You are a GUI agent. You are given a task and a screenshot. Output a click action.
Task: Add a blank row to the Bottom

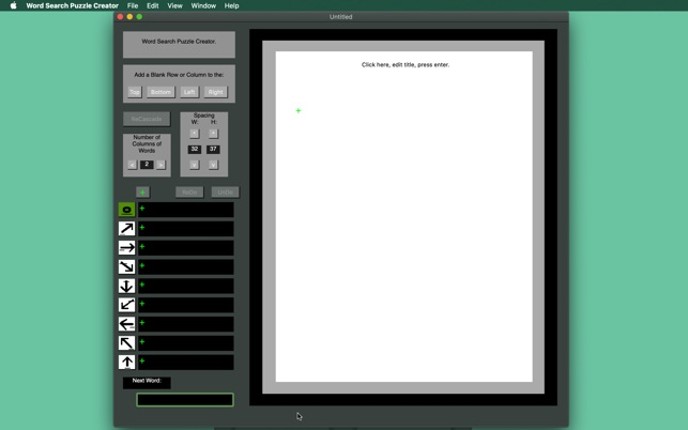point(161,92)
